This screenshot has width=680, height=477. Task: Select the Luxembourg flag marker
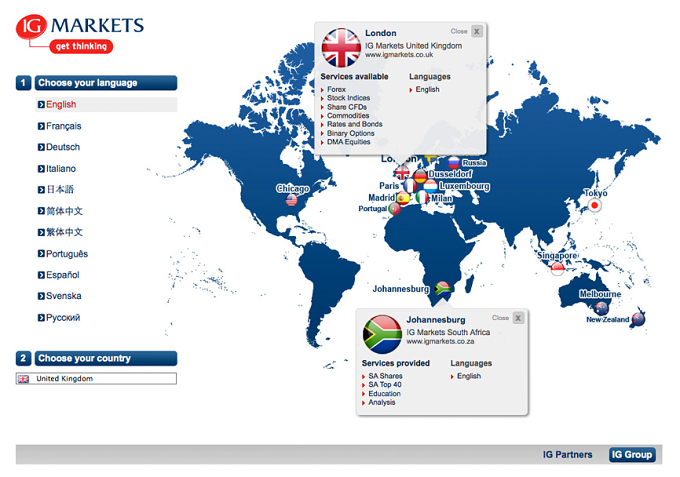coord(431,186)
